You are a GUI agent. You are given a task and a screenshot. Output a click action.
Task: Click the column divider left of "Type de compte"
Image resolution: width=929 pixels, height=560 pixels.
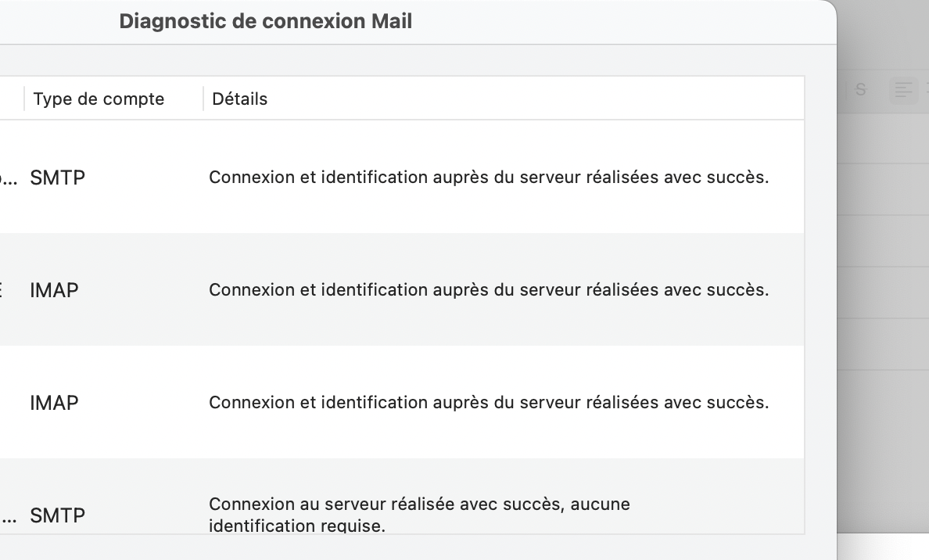[24, 99]
